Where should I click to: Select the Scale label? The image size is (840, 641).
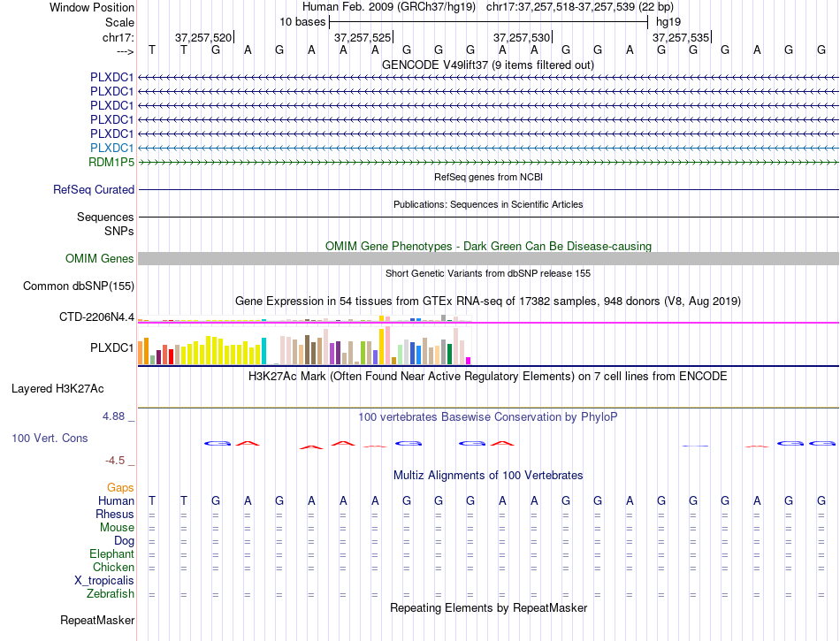tap(119, 22)
